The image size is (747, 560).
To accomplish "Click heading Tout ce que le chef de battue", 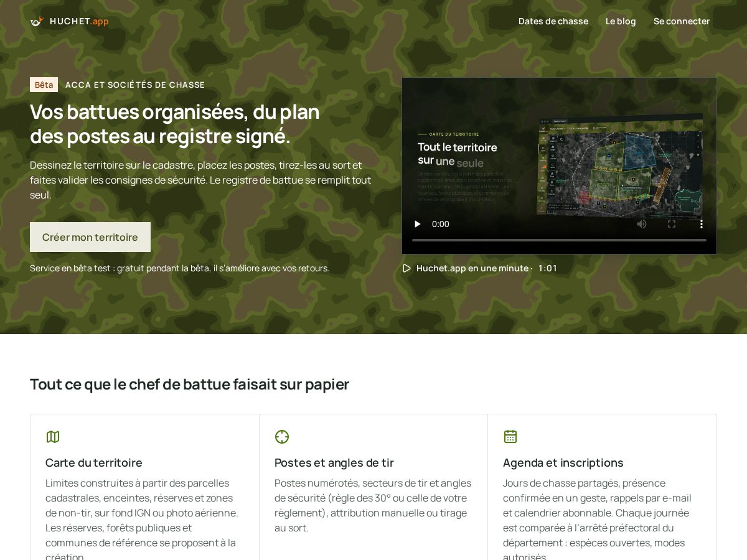I will pyautogui.click(x=190, y=384).
